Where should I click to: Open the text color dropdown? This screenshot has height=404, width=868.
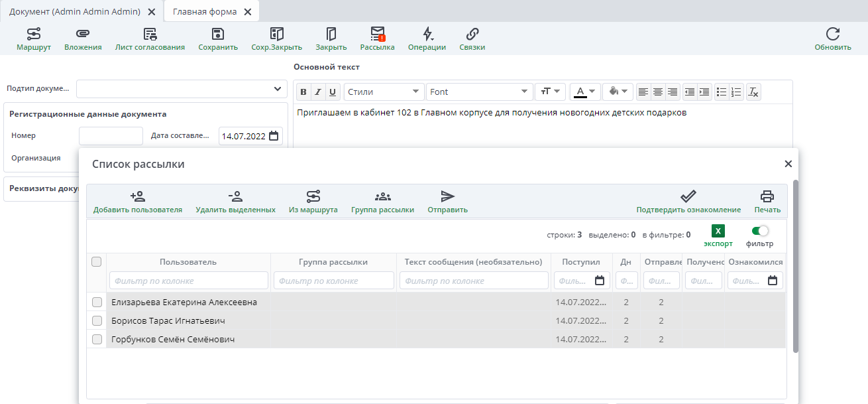point(585,92)
